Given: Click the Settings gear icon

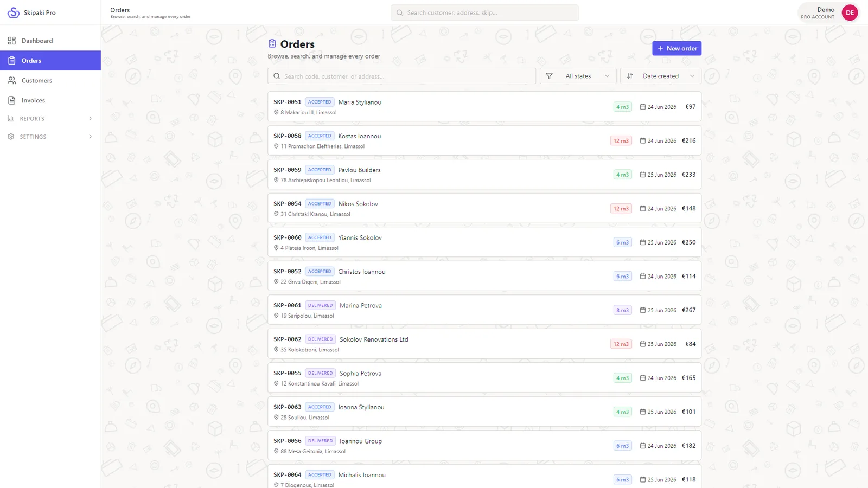Looking at the screenshot, I should [11, 137].
